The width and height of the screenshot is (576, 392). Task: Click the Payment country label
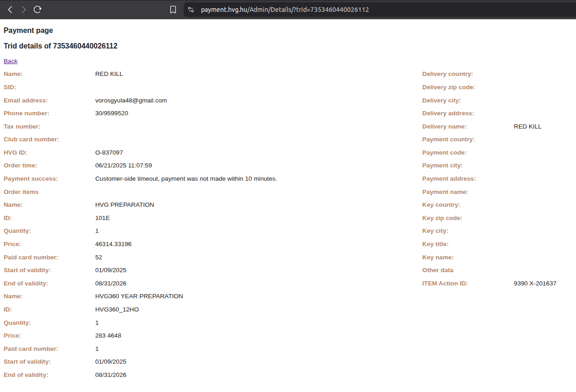point(449,140)
